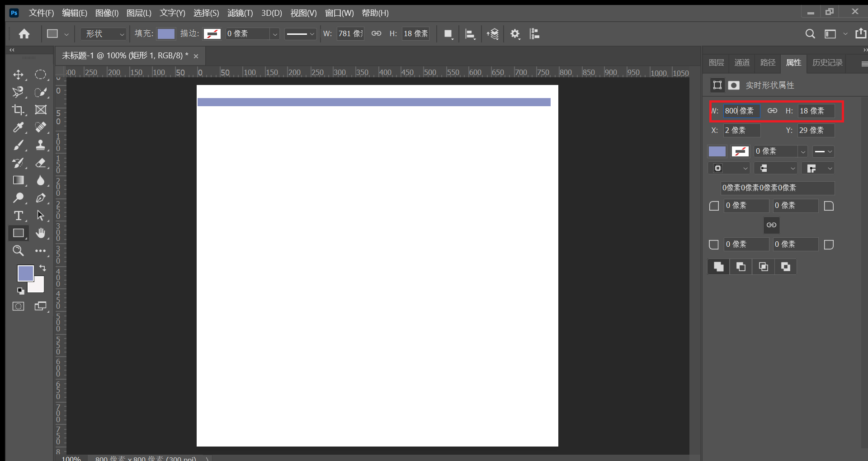Viewport: 868px width, 461px height.
Task: Expand stroke width dropdown in options bar
Action: [x=274, y=34]
